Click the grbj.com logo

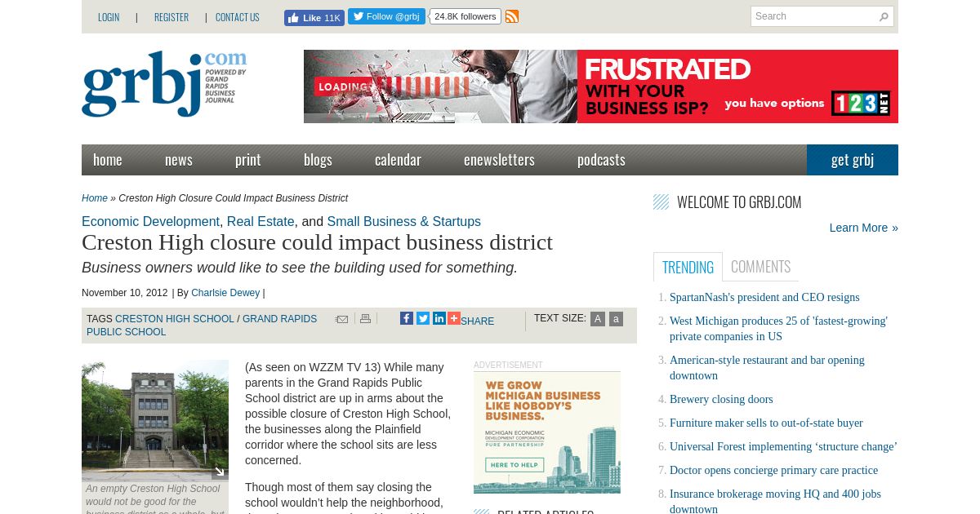(x=164, y=84)
